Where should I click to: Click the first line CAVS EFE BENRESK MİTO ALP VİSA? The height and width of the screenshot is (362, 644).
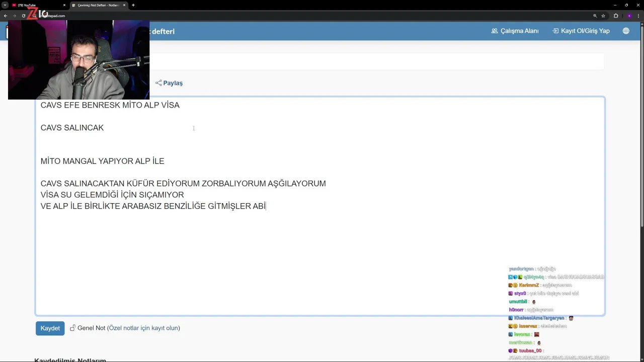click(110, 105)
